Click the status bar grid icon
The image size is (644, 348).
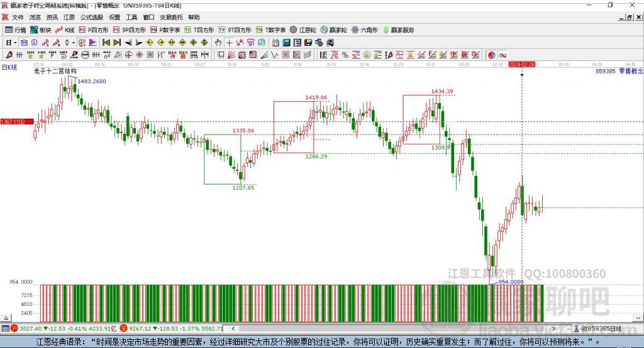5,329
